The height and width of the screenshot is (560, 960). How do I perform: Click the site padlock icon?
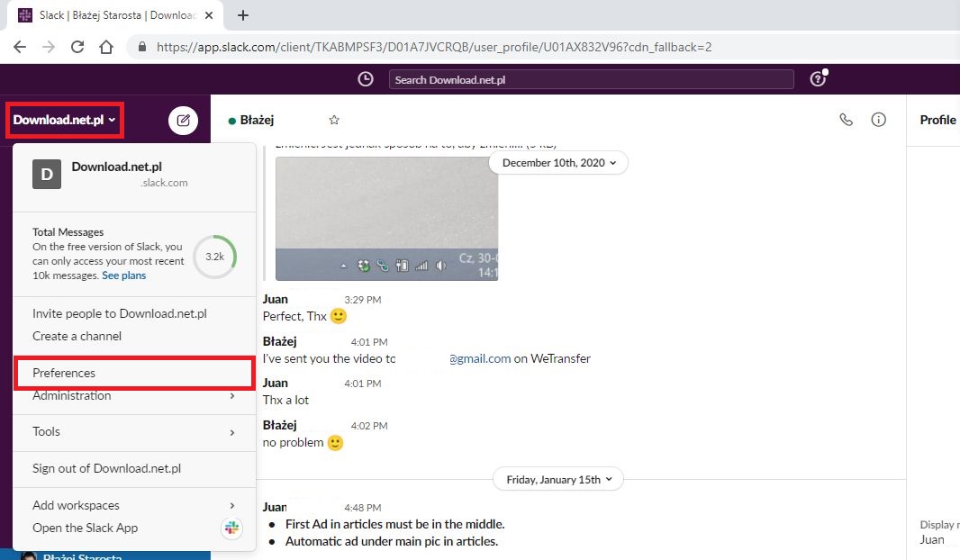(142, 47)
